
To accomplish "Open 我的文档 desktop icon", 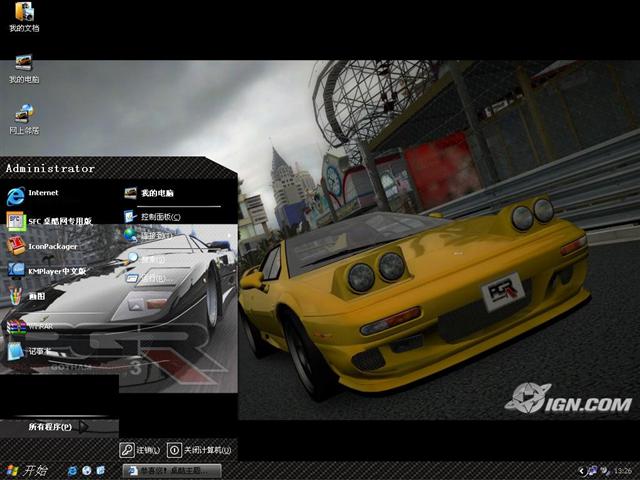I will click(x=23, y=15).
